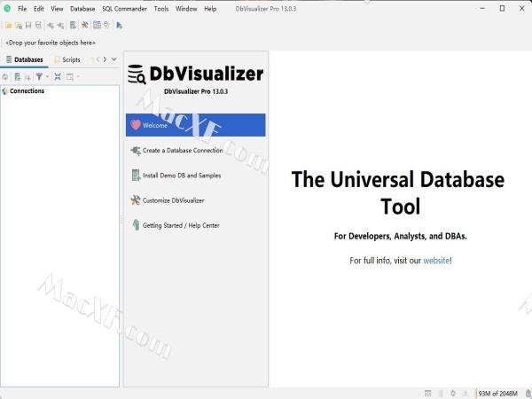Click the DbVisualizer logo icon
Image resolution: width=532 pixels, height=399 pixels.
(137, 74)
